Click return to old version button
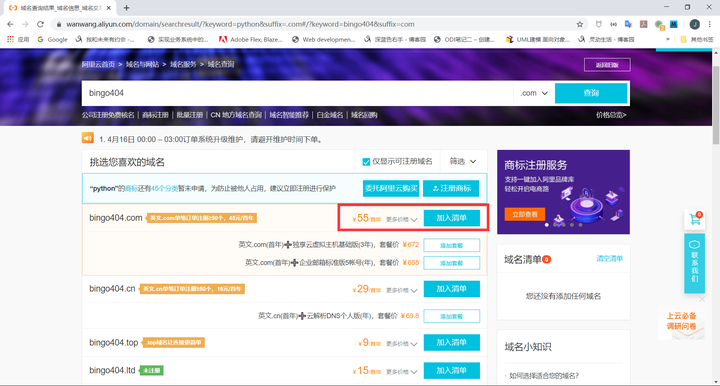Image resolution: width=720 pixels, height=386 pixels. [x=607, y=65]
